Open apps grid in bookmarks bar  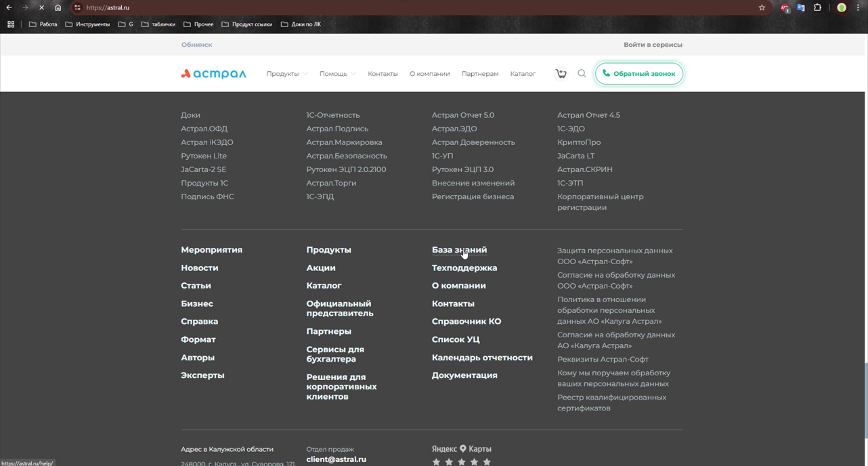pos(11,24)
